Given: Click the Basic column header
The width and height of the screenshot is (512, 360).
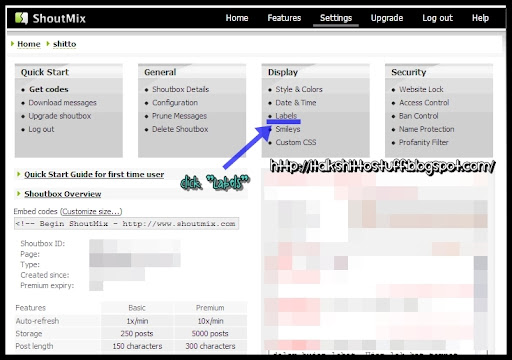Looking at the screenshot, I should [137, 308].
